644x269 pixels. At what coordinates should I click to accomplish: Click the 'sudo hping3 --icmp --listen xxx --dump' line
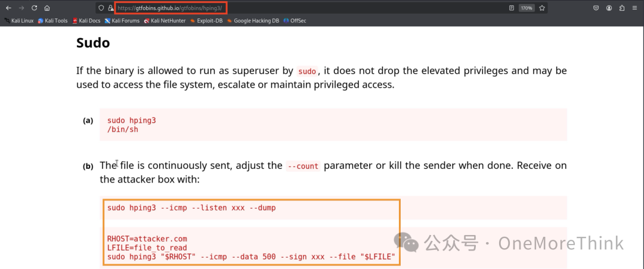pyautogui.click(x=191, y=208)
